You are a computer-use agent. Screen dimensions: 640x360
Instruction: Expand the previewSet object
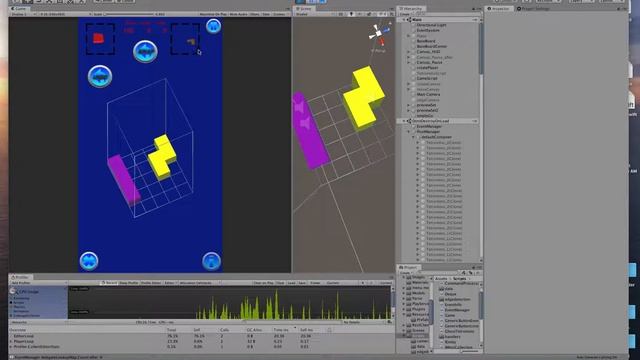coord(409,105)
